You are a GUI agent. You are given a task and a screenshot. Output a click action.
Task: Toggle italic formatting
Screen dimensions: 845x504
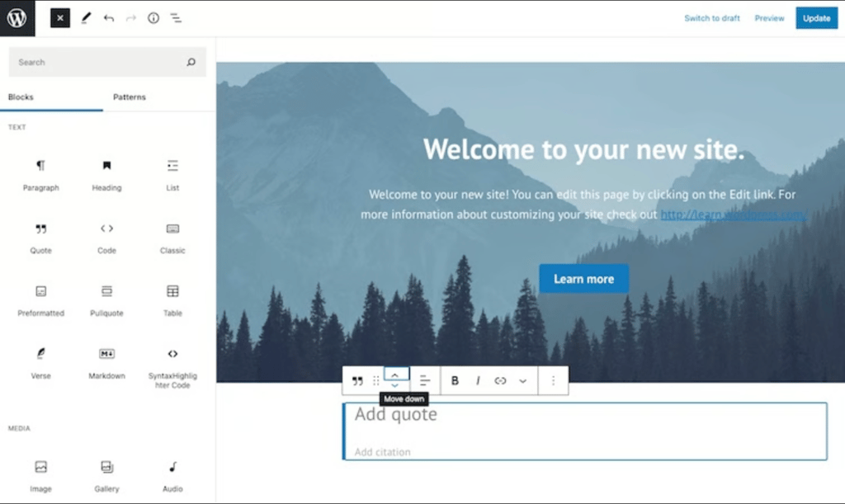pyautogui.click(x=478, y=381)
